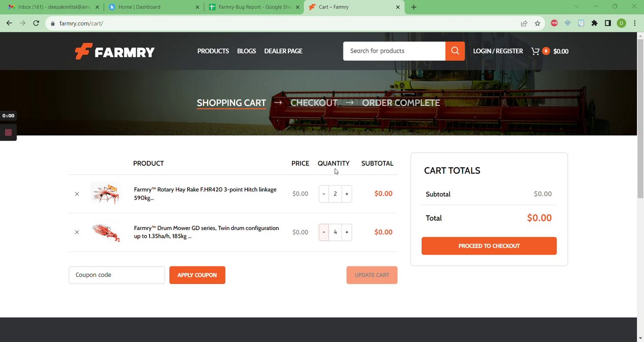
Task: Open the PRODUCTS menu item
Action: coord(213,51)
